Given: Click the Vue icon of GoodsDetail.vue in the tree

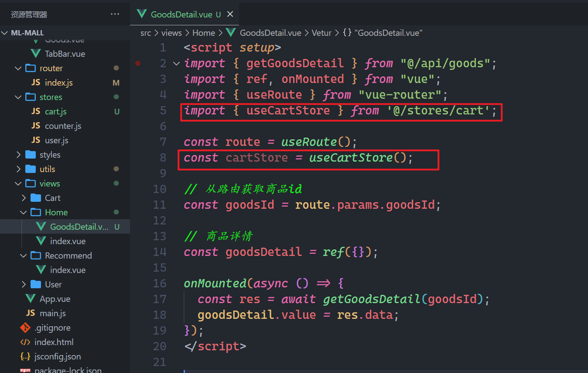Looking at the screenshot, I should coord(41,227).
